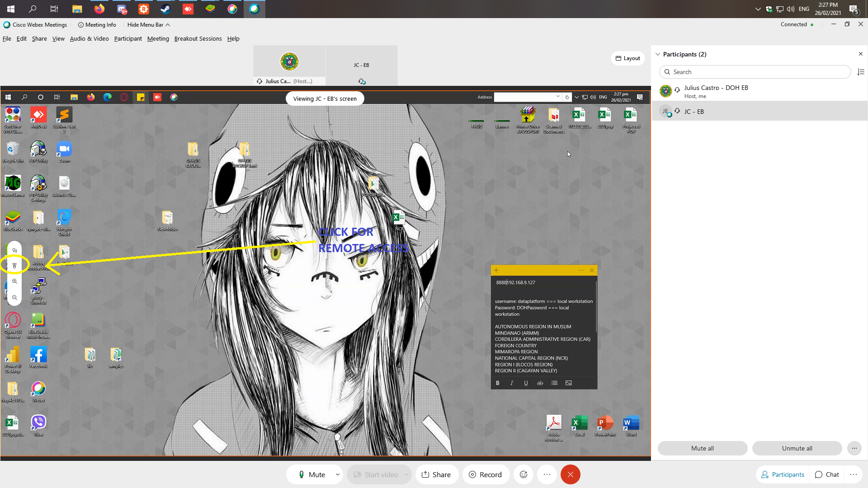Toggle Start video

375,474
